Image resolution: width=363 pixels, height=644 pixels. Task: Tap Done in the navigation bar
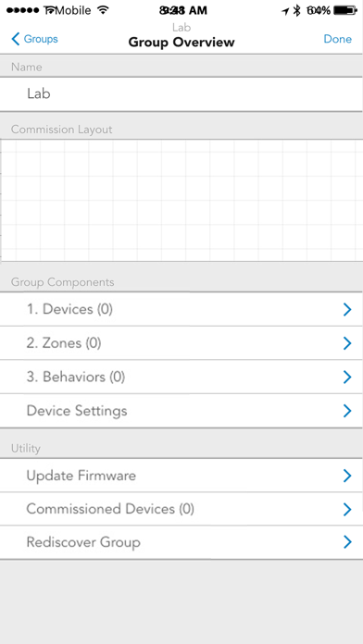pyautogui.click(x=337, y=39)
